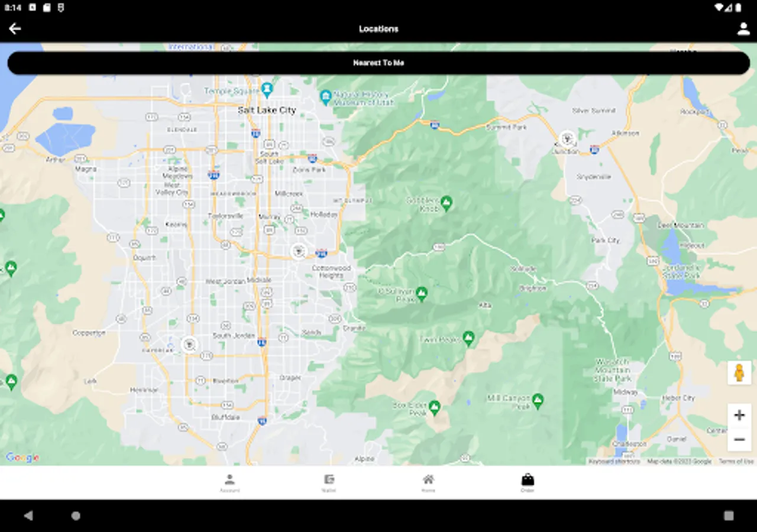This screenshot has height=532, width=757.
Task: Select the store marker near Kimball Junction
Action: 567,140
